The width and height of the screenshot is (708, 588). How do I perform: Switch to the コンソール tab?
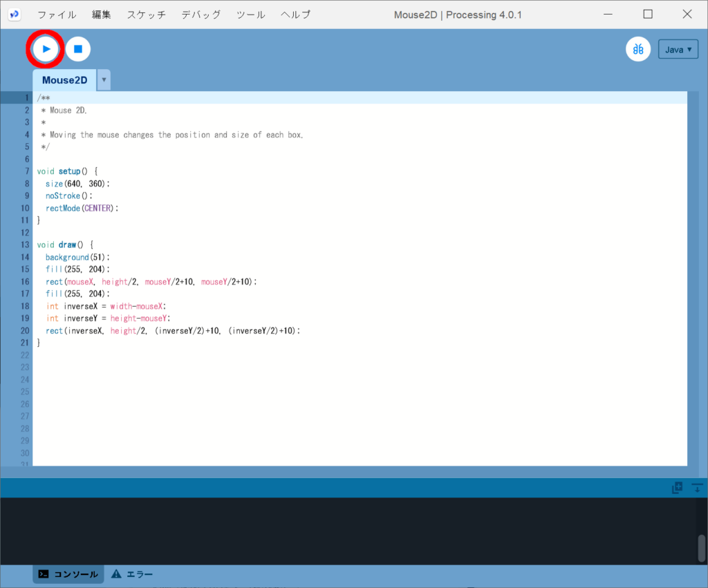(x=68, y=574)
